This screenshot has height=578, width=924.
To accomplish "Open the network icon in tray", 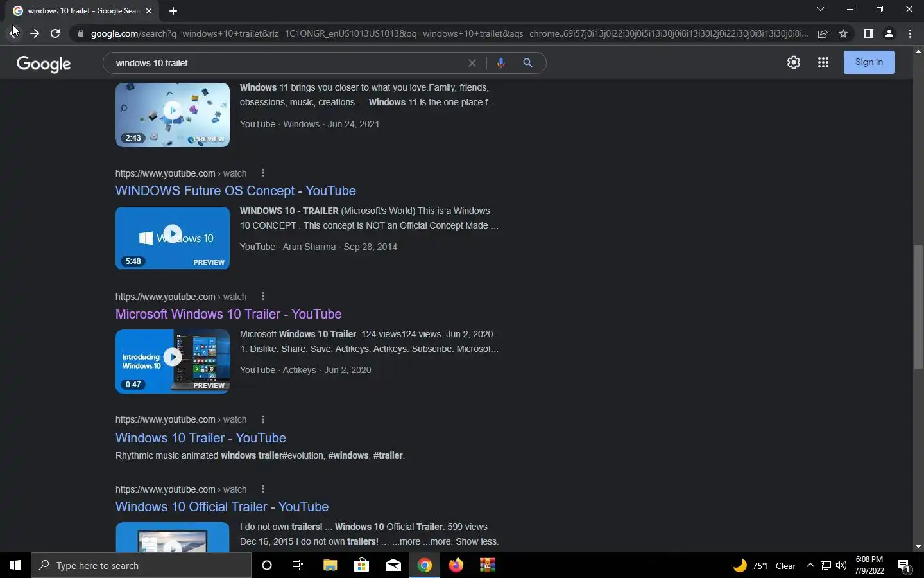I will (826, 565).
